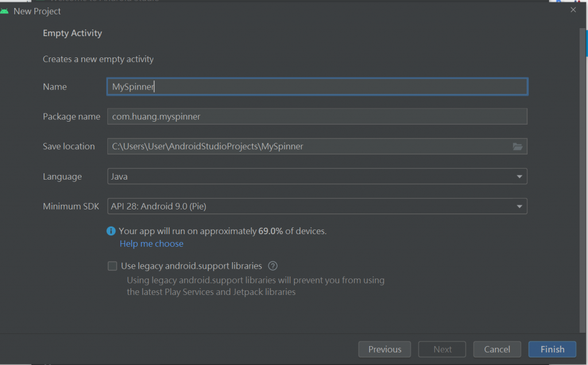Image resolution: width=588 pixels, height=365 pixels.
Task: Click the Name field containing MySpinner
Action: [317, 87]
